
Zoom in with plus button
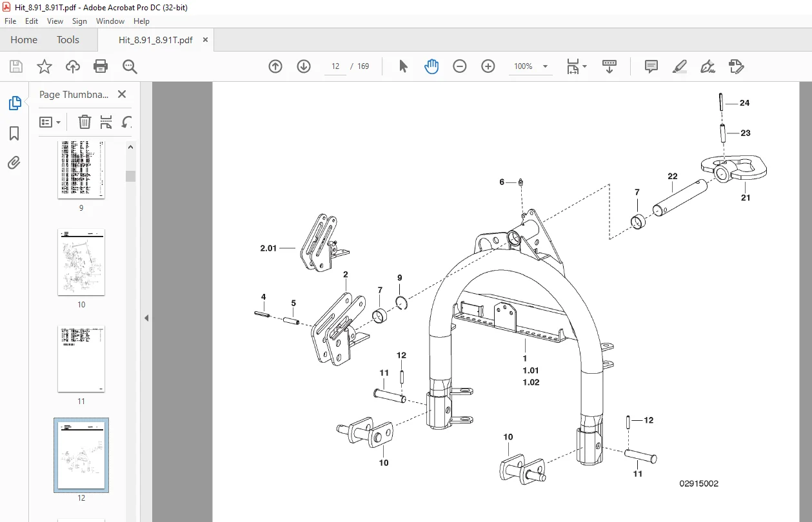[x=488, y=66]
